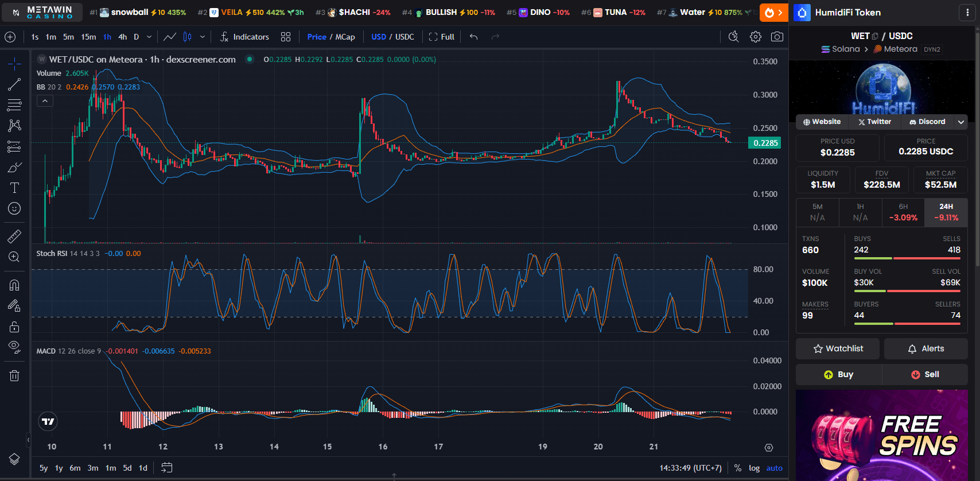Viewport: 980px width, 481px height.
Task: Switch chart to MCap view
Action: [345, 37]
